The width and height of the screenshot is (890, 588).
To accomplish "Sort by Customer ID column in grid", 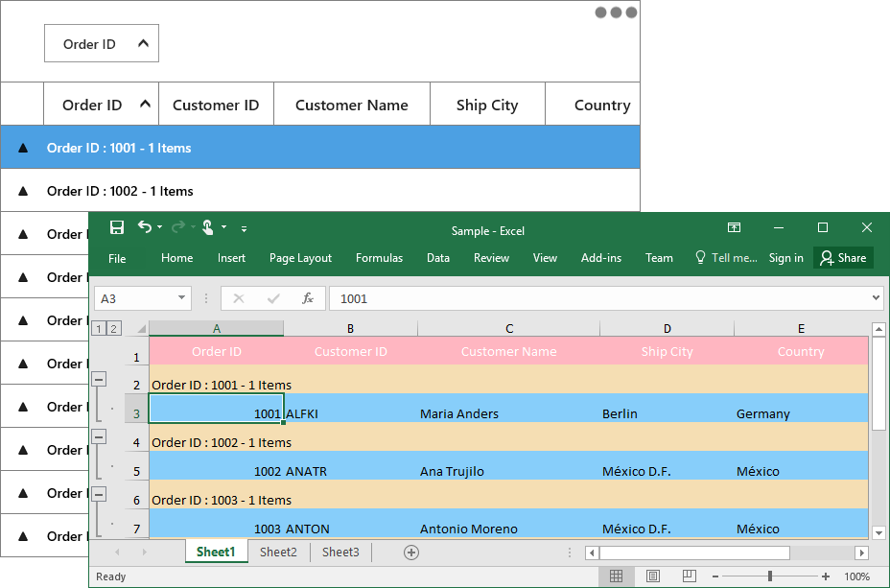I will click(x=216, y=105).
